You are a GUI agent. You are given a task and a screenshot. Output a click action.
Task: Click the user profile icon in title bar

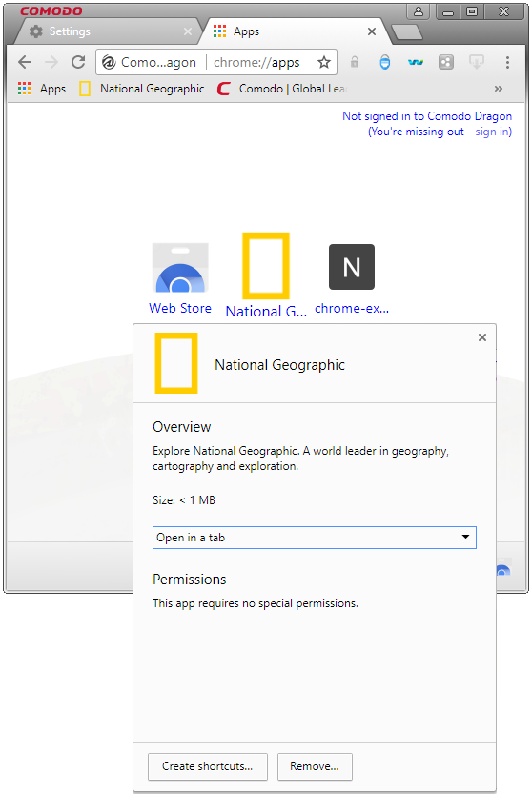tap(419, 11)
